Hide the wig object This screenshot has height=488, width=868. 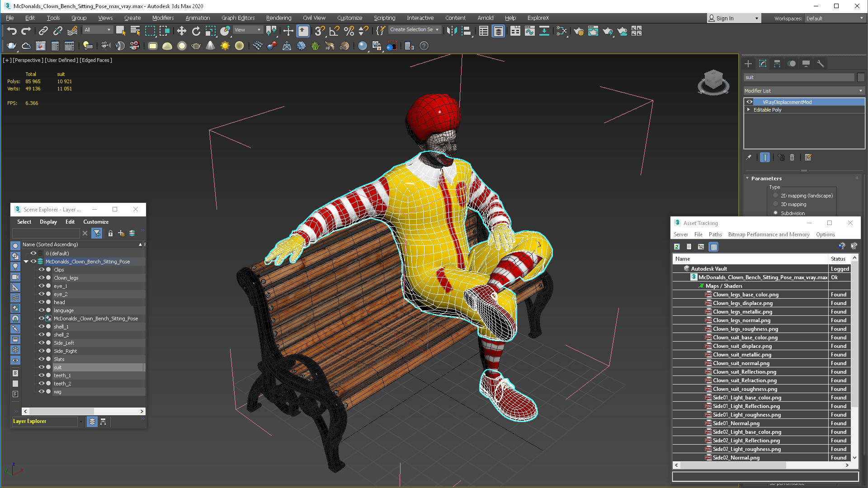point(41,392)
